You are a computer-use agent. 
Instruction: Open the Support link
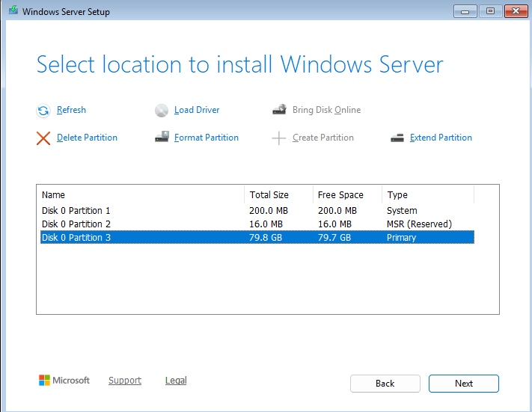(125, 381)
